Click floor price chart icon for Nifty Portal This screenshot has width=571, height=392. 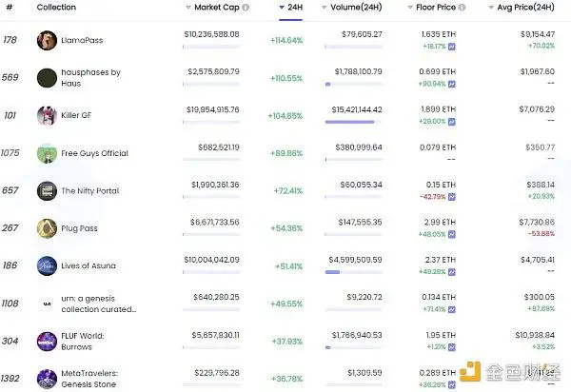452,197
